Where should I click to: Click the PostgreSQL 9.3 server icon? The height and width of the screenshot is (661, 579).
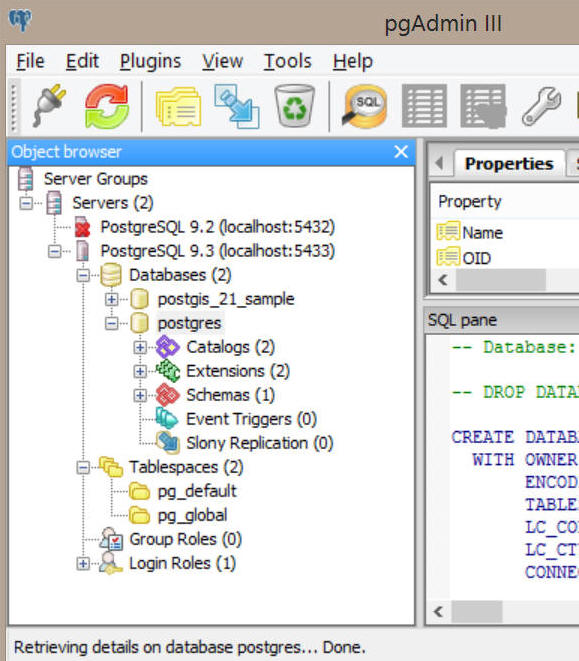[83, 251]
